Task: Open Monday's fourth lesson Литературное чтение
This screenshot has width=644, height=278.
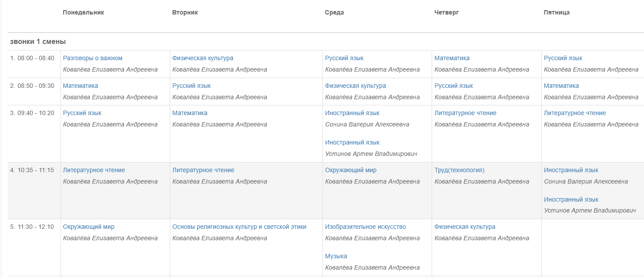Action: 94,170
